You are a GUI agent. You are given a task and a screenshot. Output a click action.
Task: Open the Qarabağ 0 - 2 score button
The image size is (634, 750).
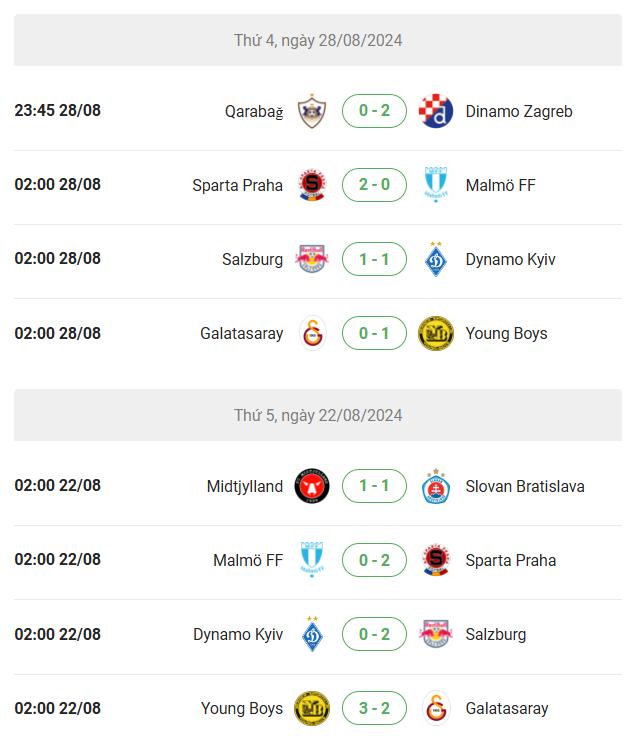(x=374, y=111)
